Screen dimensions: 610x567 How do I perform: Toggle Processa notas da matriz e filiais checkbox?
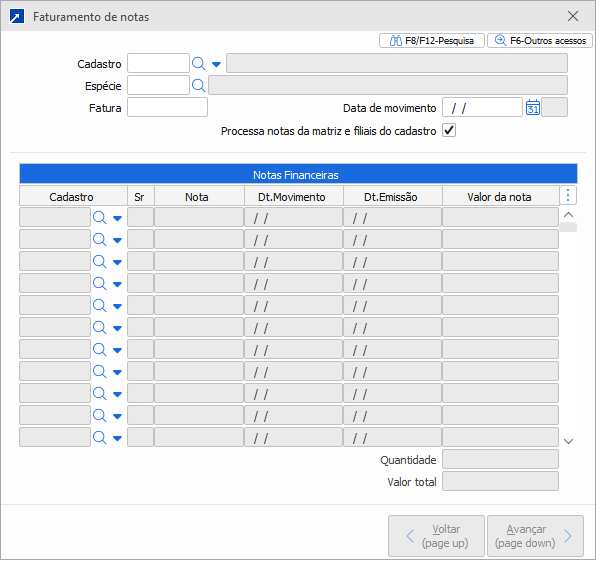coord(449,131)
